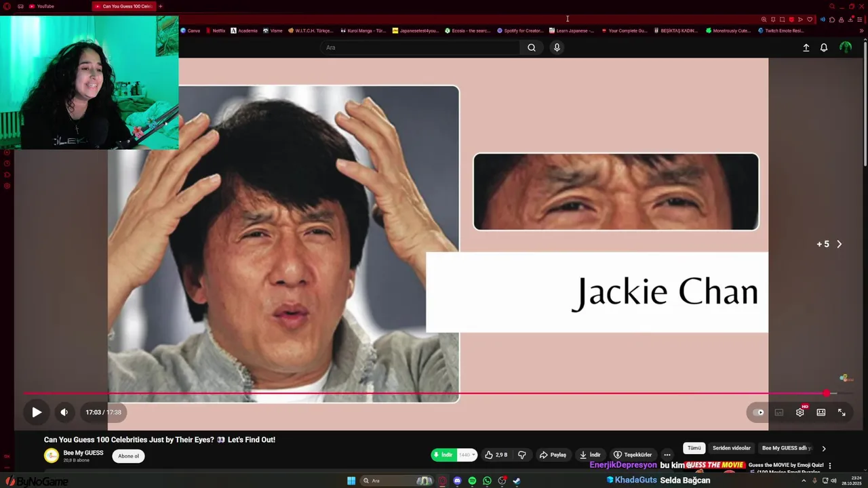868x488 pixels.
Task: Expand the system tray hidden icons chevron
Action: pos(804,481)
